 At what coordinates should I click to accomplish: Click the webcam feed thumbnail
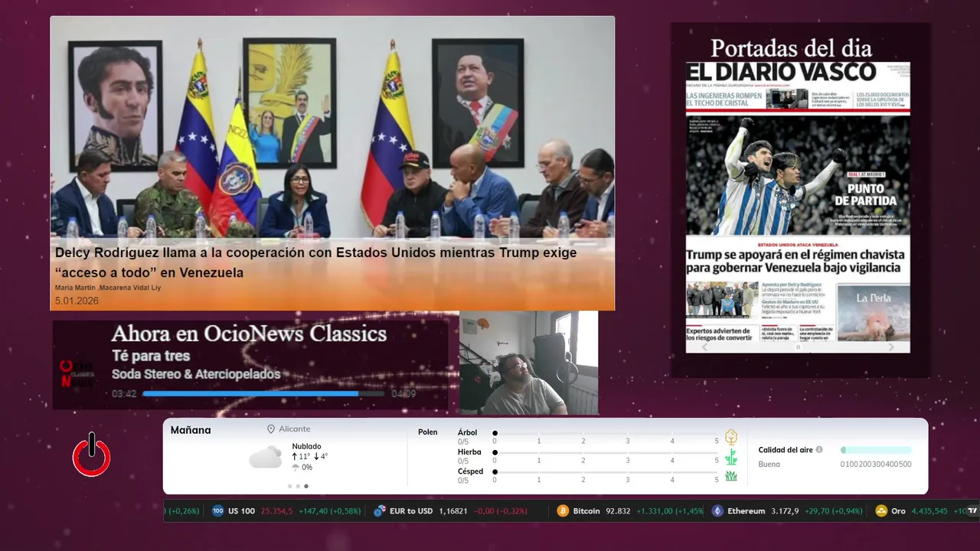tap(528, 363)
